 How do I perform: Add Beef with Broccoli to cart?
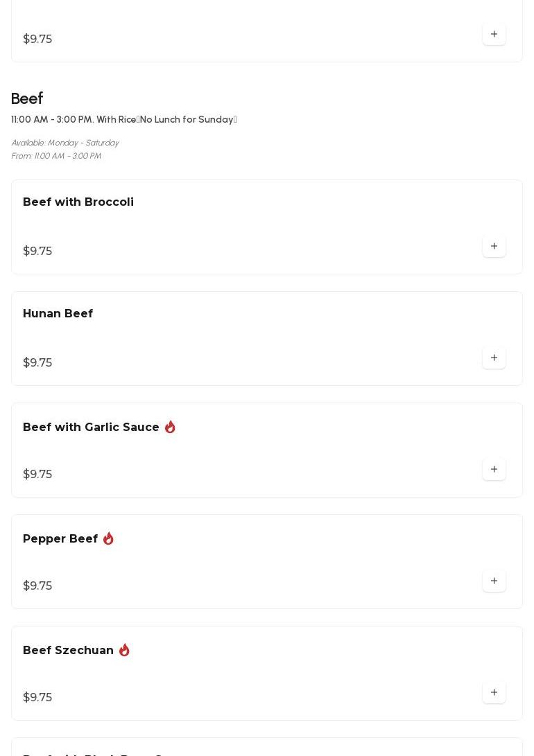494,246
